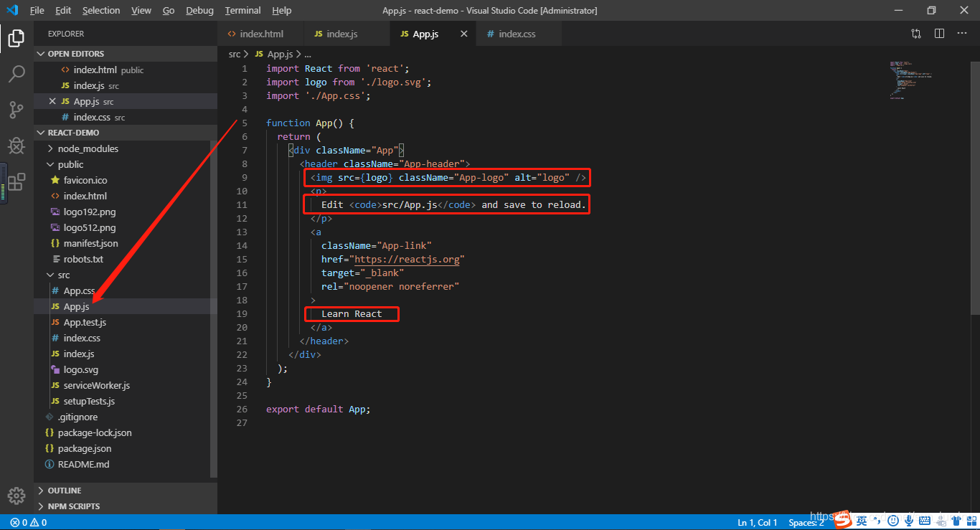The height and width of the screenshot is (530, 980).
Task: Open the Selection menu
Action: [101, 10]
